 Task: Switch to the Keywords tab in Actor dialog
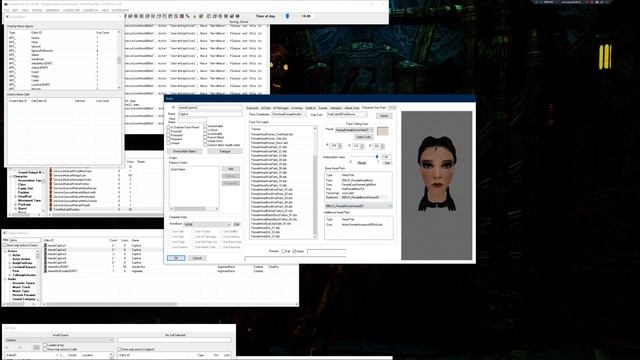coord(252,108)
